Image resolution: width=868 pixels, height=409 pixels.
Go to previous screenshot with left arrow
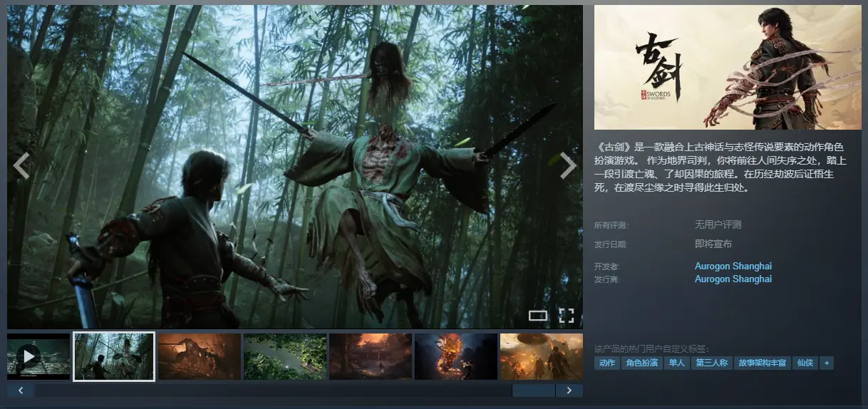coord(21,165)
